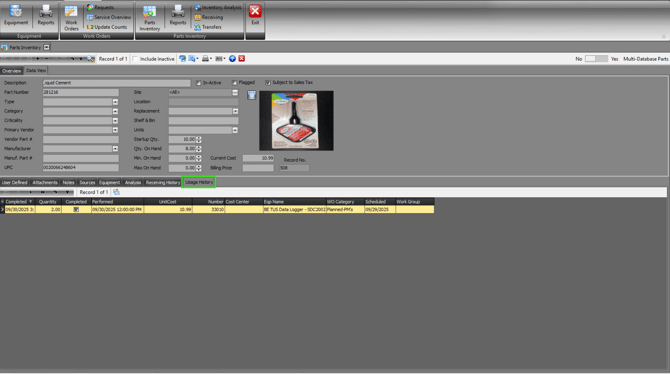Click the Liquid Cement product thumbnail
This screenshot has height=374, width=670.
296,121
